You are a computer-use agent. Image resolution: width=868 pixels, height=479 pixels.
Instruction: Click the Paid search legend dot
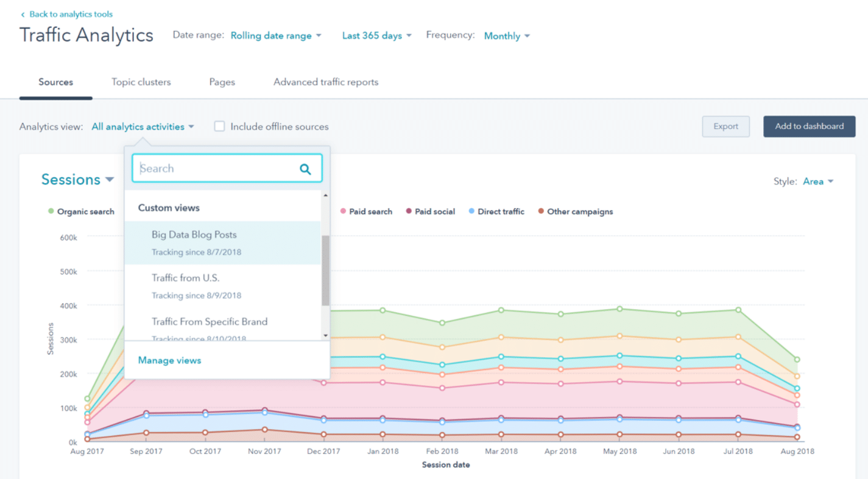coord(344,211)
